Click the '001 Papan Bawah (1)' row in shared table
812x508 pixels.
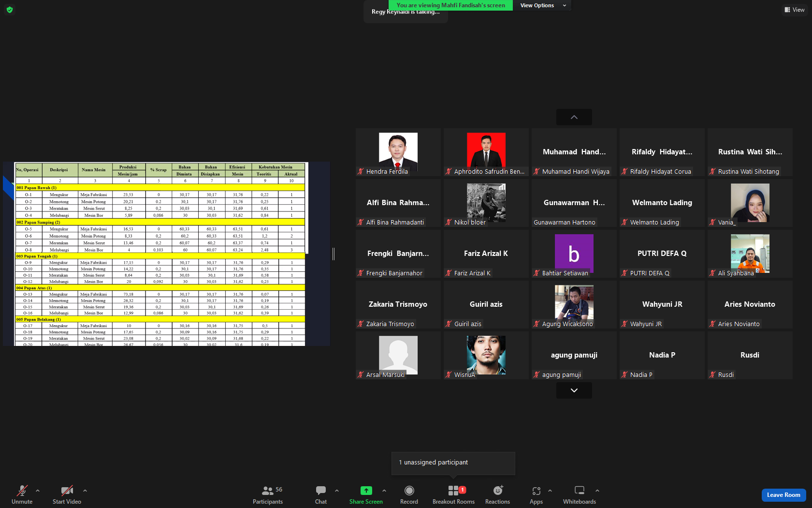pyautogui.click(x=160, y=188)
